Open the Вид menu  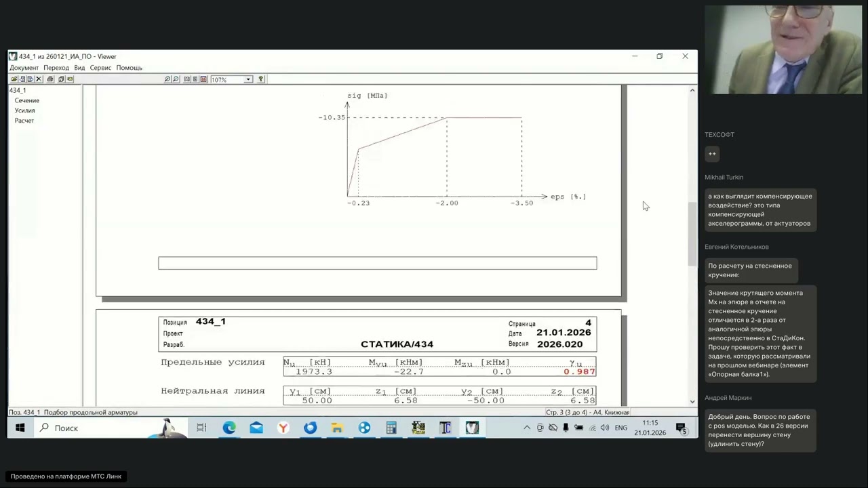pos(79,68)
